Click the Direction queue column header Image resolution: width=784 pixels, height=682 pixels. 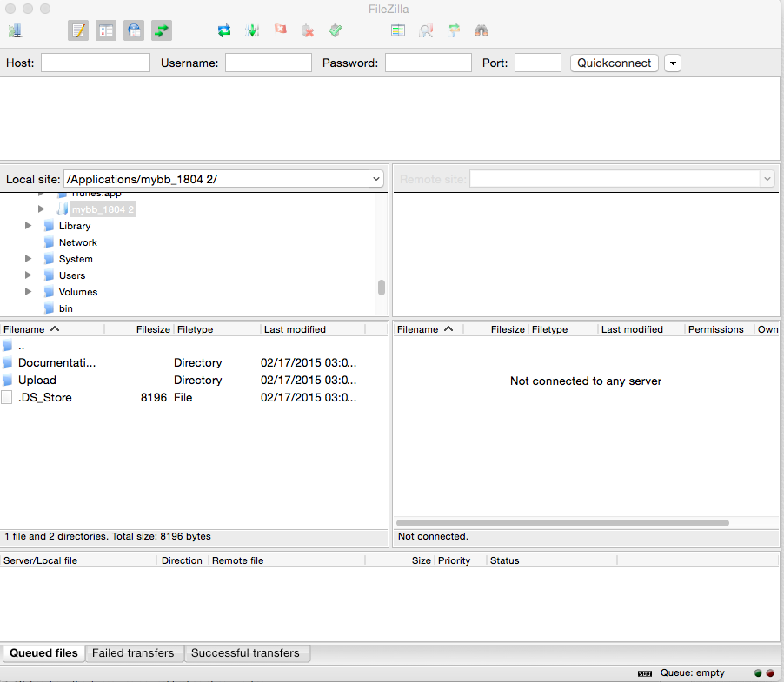tap(182, 560)
